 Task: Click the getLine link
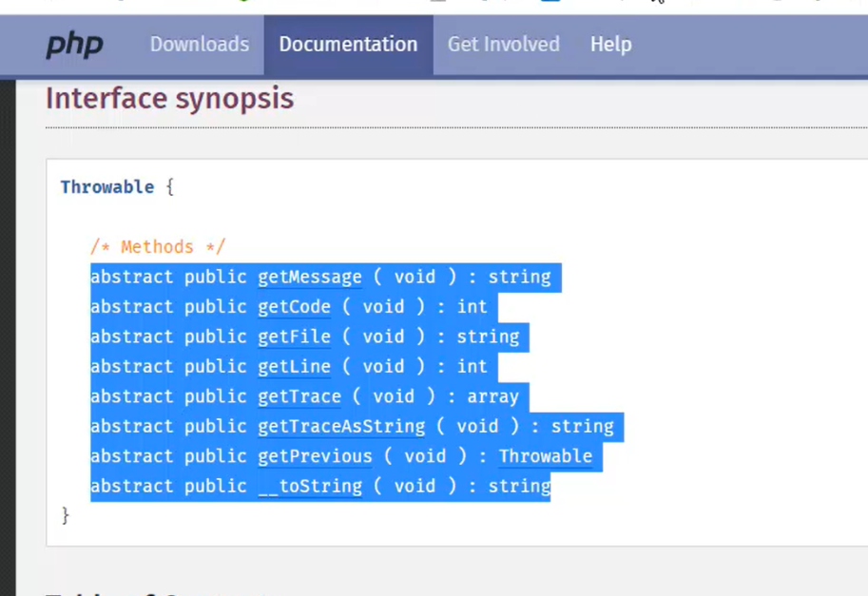click(x=293, y=367)
